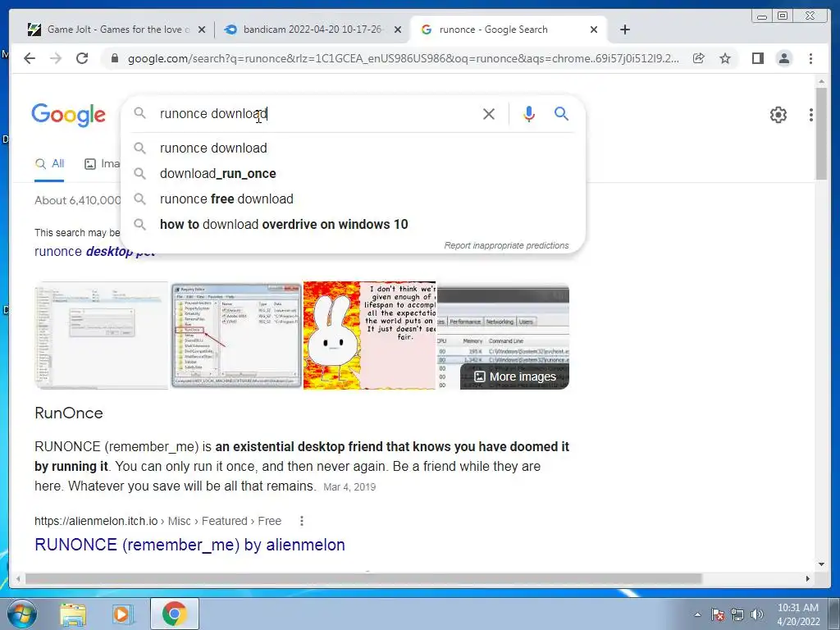This screenshot has height=630, width=840.
Task: Share this page icon in address bar
Action: coord(699,58)
